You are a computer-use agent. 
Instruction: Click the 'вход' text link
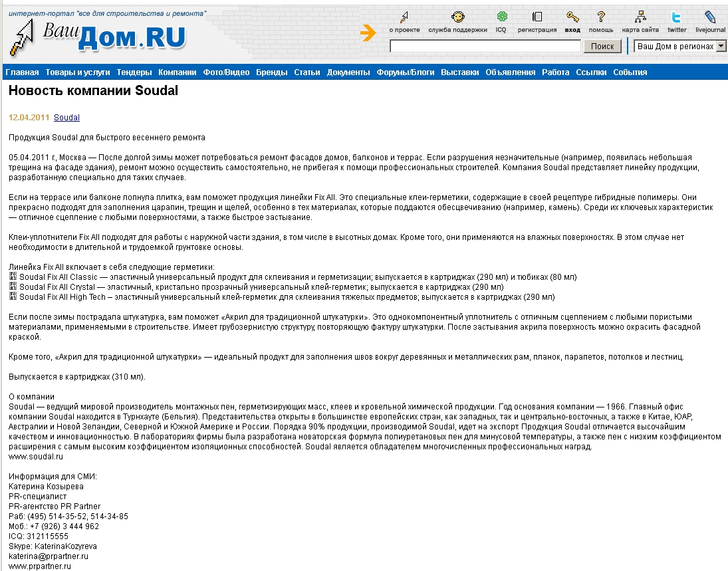coord(572,30)
